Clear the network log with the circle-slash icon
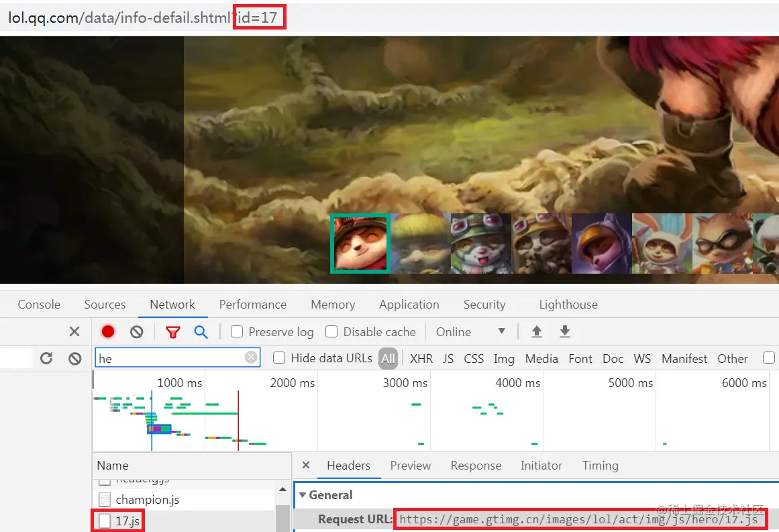779x532 pixels. click(137, 332)
